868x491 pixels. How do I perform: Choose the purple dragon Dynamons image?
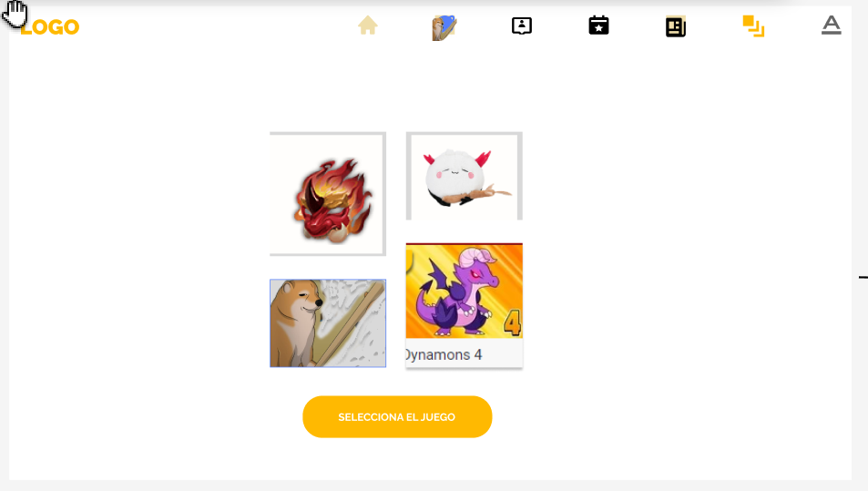pos(464,291)
